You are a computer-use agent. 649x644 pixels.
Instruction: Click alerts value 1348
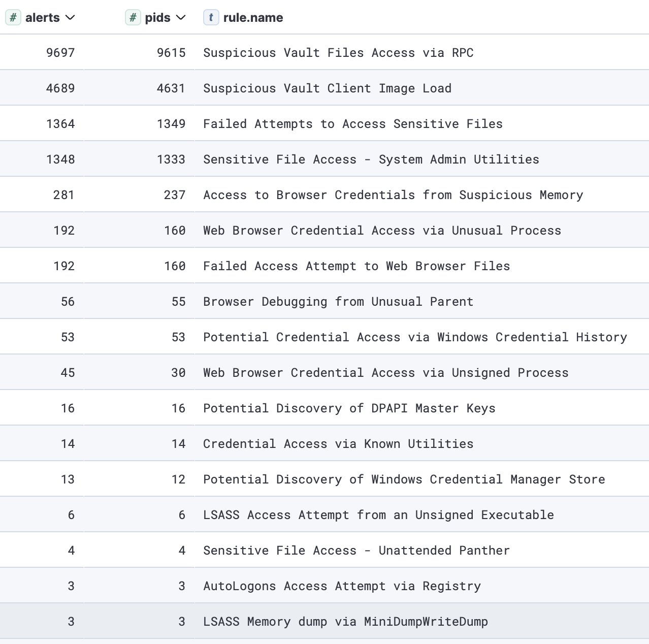[x=60, y=159]
